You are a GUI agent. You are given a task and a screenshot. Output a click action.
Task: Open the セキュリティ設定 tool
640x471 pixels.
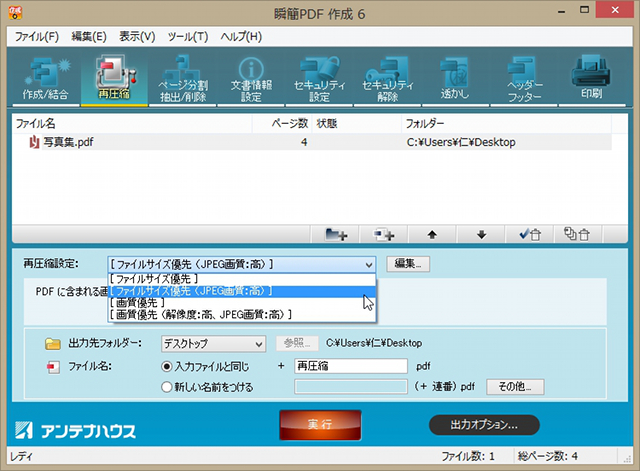point(319,78)
